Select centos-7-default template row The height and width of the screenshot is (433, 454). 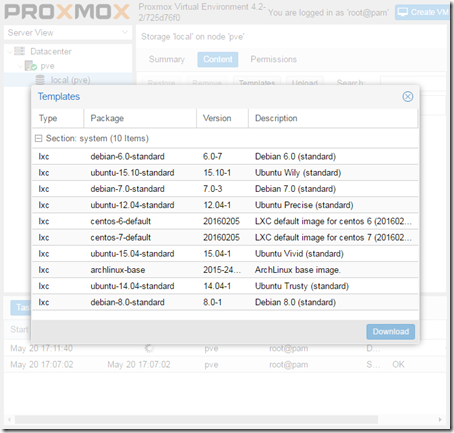225,237
